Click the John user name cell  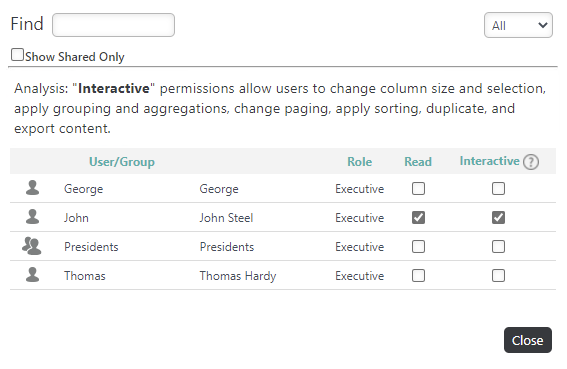76,218
